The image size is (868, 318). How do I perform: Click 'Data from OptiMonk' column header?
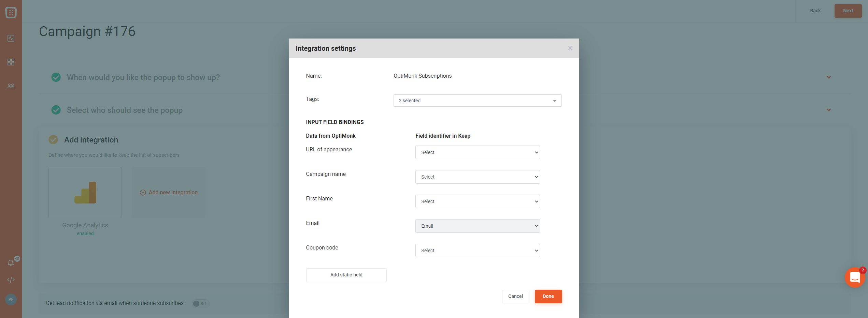331,136
